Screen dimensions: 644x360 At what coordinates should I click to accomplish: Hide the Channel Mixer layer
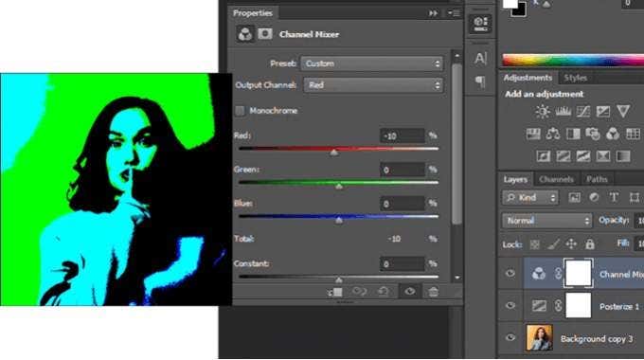pos(510,273)
